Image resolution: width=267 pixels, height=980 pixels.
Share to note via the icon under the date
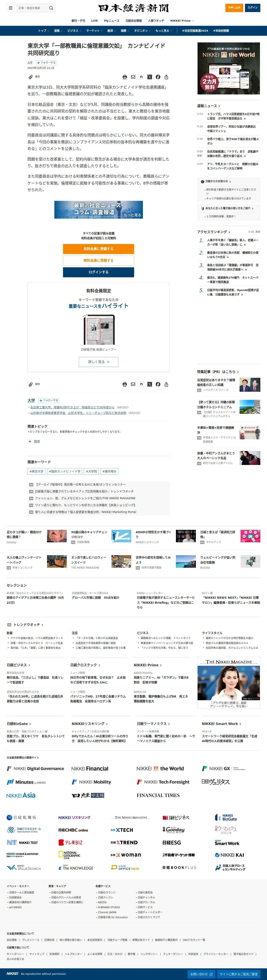(141, 77)
